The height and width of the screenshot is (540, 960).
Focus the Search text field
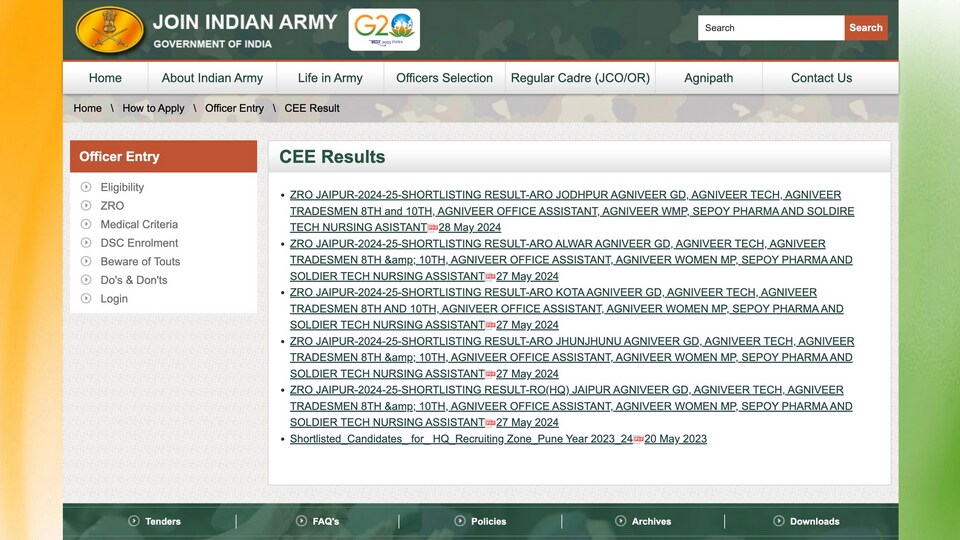click(771, 28)
